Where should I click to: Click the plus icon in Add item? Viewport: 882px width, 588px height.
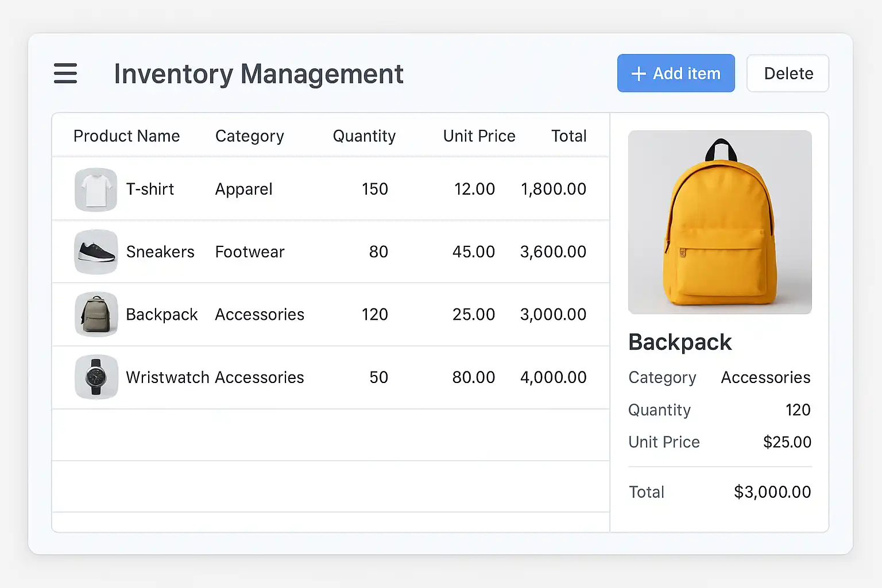click(639, 74)
